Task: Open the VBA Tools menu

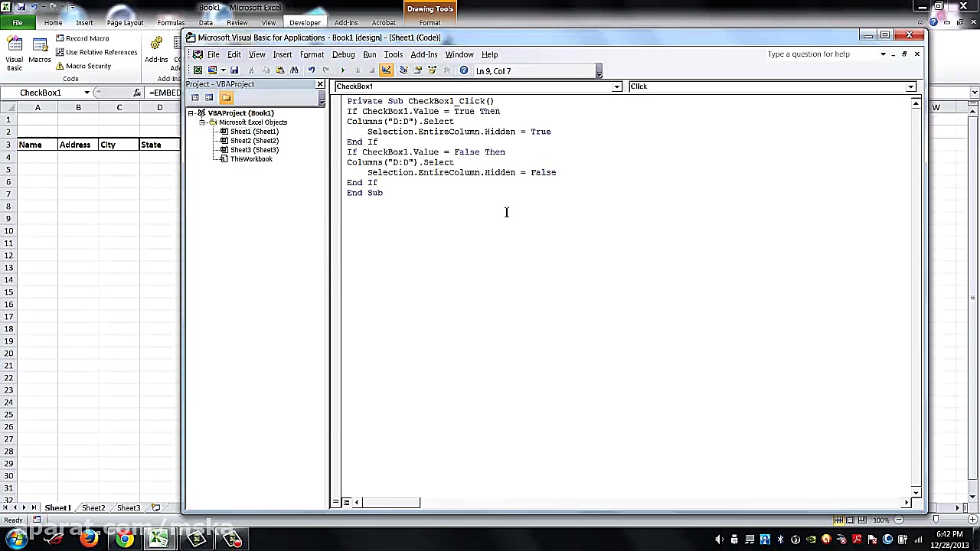Action: [x=394, y=54]
